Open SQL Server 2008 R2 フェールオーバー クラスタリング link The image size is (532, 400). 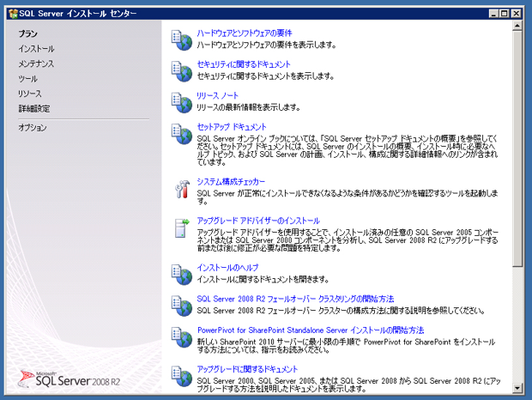(x=295, y=299)
